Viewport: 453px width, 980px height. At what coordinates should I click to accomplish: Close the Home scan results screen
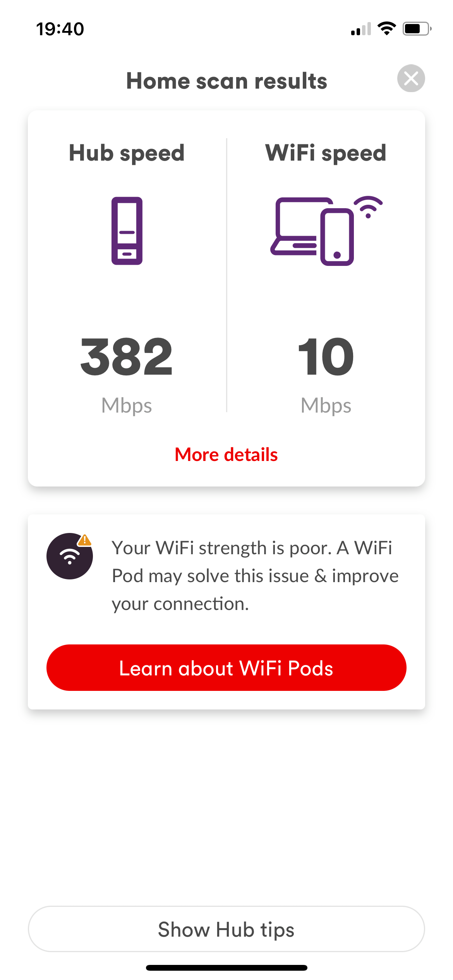(411, 79)
